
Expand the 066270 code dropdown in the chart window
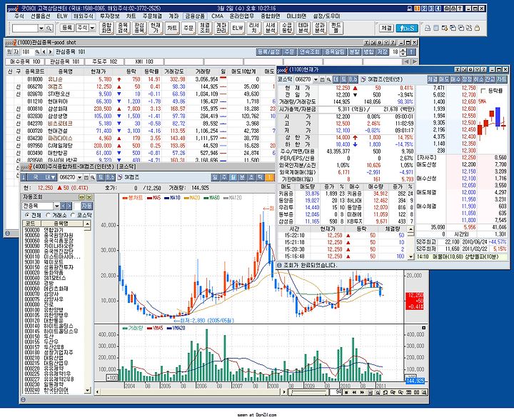point(80,177)
